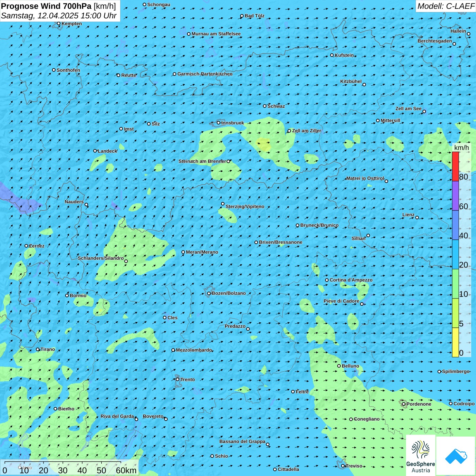Select the Brixen/Bressanone label
Image resolution: width=476 pixels, height=476 pixels.
pyautogui.click(x=280, y=242)
